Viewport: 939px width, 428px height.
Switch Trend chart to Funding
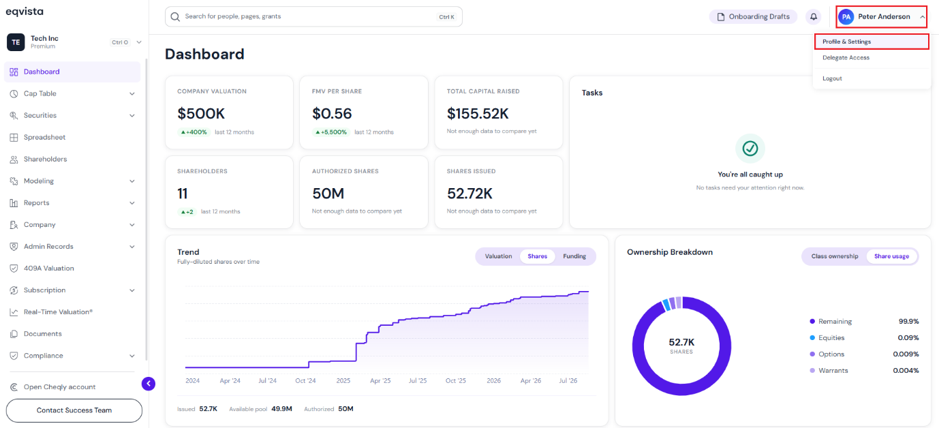pyautogui.click(x=574, y=256)
